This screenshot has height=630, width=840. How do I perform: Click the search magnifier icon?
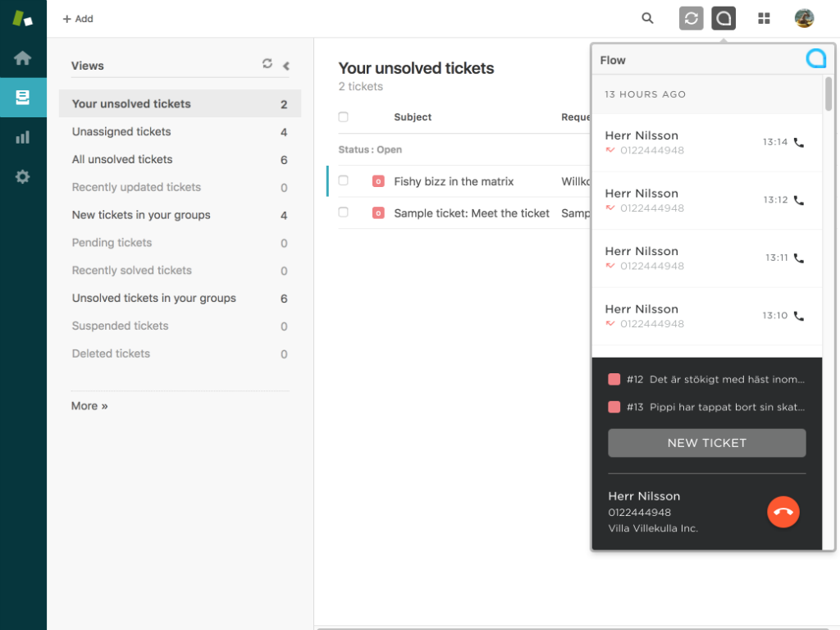click(647, 18)
